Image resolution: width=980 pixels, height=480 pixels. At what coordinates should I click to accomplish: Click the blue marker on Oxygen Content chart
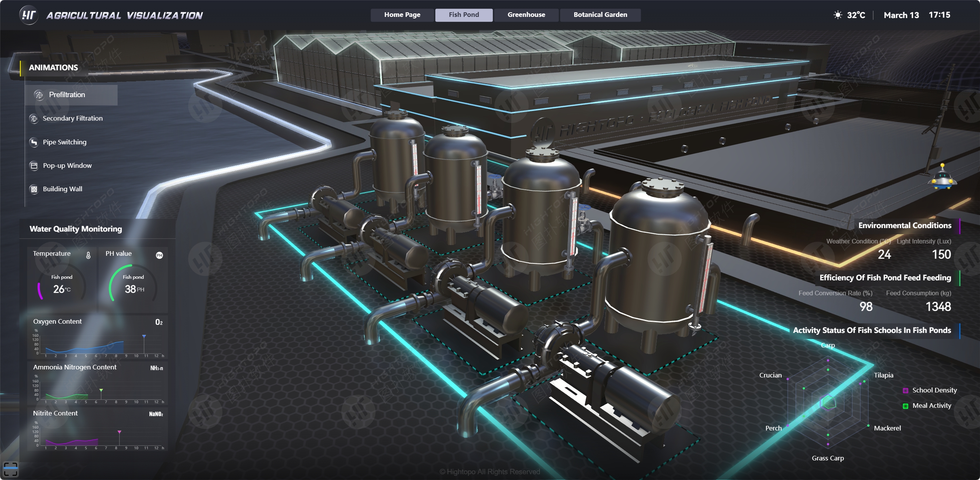[x=144, y=336]
